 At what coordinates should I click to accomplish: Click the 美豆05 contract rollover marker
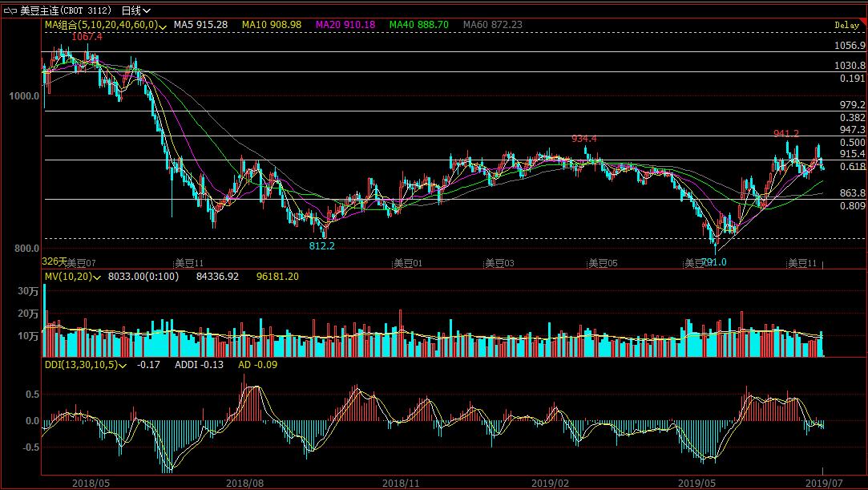[x=603, y=262]
